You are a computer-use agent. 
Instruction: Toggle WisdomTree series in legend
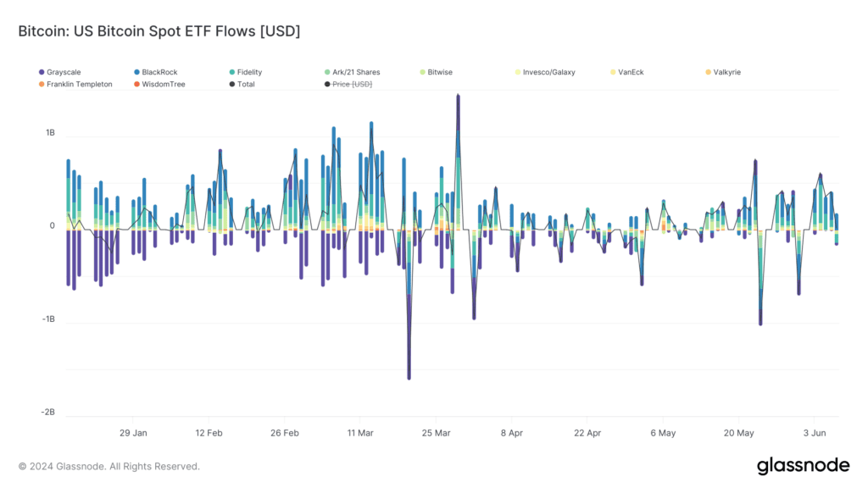[159, 85]
